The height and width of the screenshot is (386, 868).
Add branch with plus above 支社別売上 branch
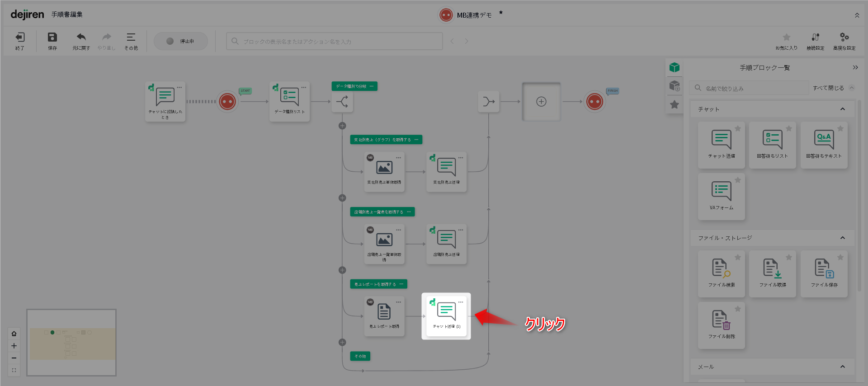coord(342,126)
